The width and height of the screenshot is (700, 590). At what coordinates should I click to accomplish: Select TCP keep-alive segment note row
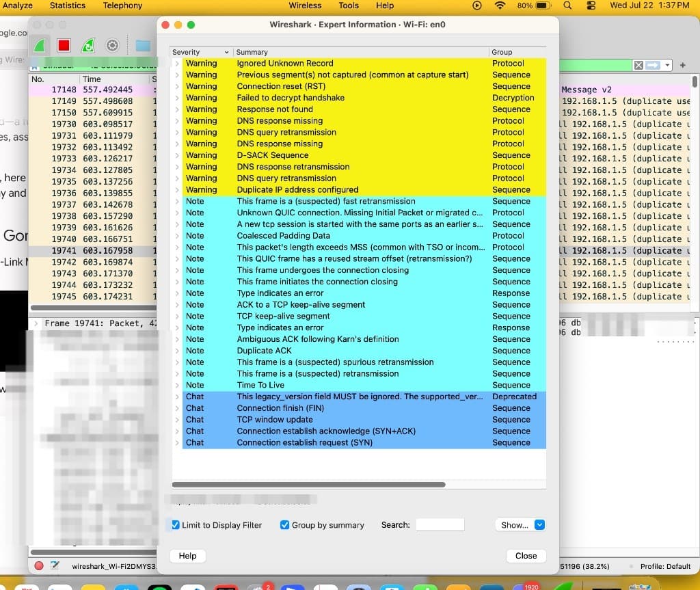(x=364, y=317)
